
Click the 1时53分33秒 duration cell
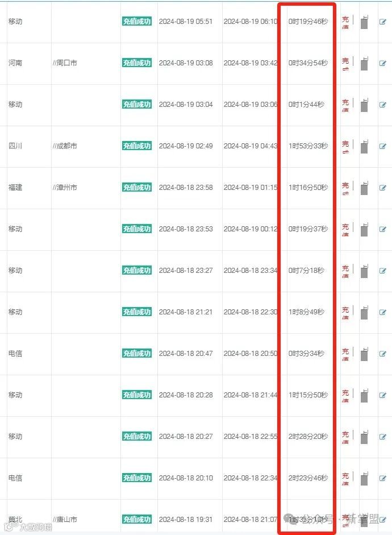(308, 146)
